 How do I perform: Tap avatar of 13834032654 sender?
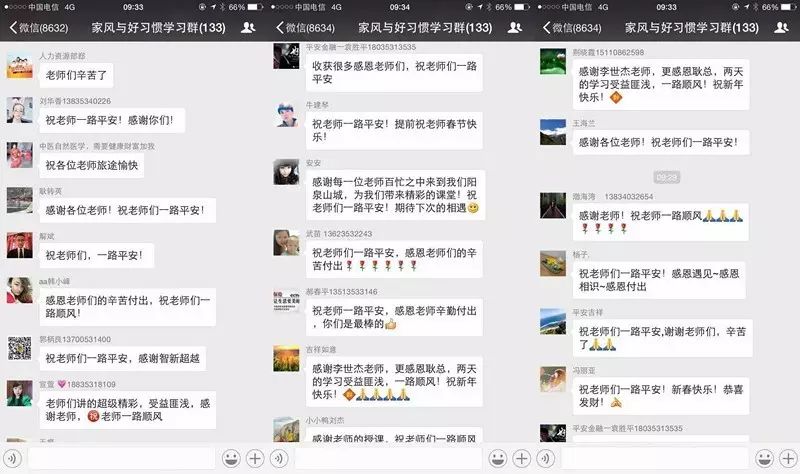[553, 206]
